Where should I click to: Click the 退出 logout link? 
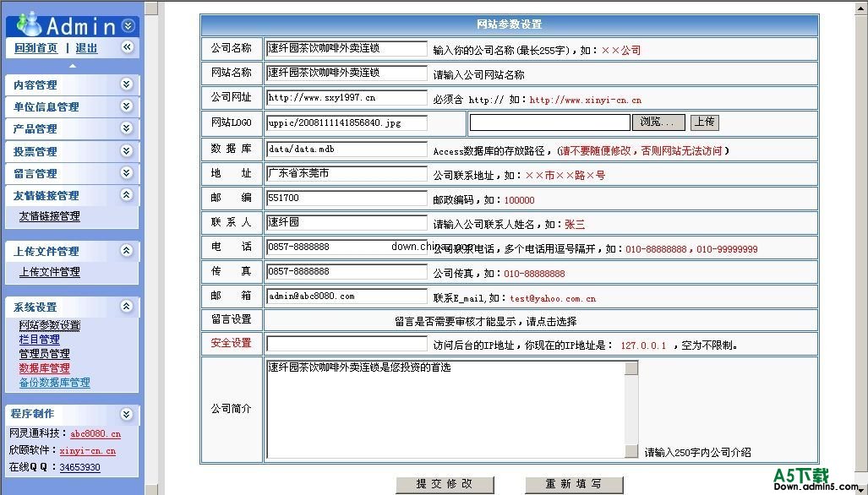tap(86, 48)
